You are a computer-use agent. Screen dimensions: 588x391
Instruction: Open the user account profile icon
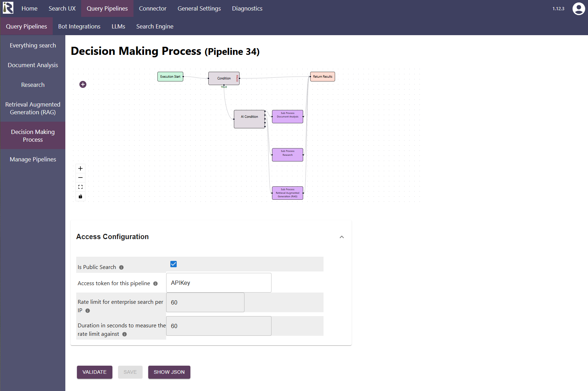579,9
